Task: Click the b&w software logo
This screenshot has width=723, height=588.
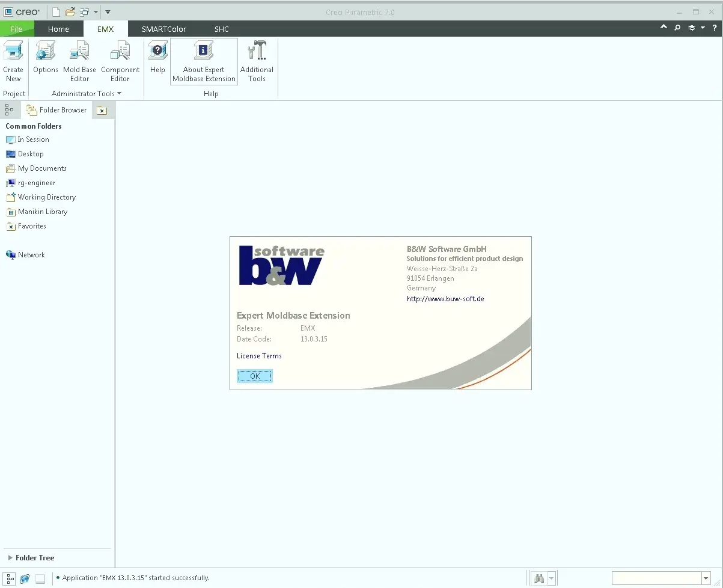Action: click(281, 265)
